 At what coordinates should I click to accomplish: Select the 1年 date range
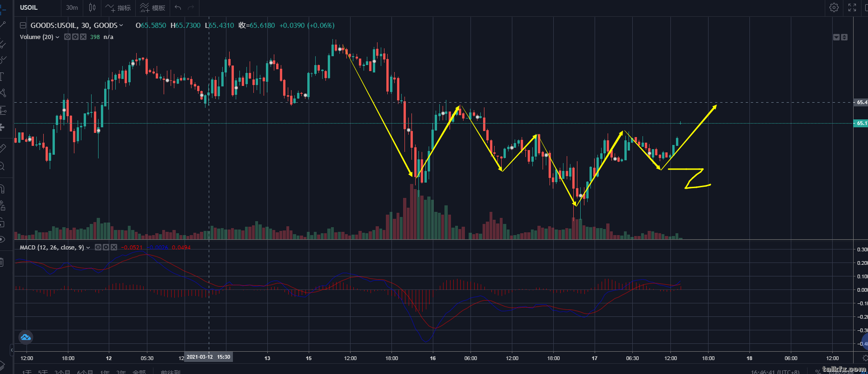pyautogui.click(x=105, y=372)
